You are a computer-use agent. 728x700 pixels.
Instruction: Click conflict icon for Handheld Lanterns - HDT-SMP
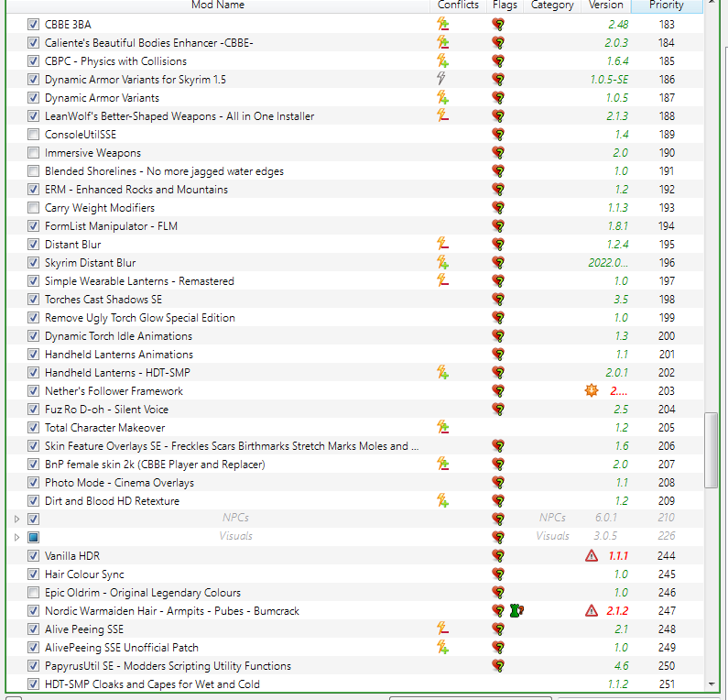(x=442, y=372)
